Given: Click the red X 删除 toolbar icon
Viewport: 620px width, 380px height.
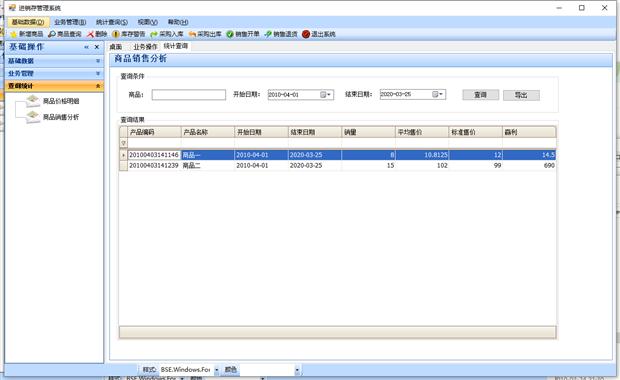Looking at the screenshot, I should pos(90,34).
